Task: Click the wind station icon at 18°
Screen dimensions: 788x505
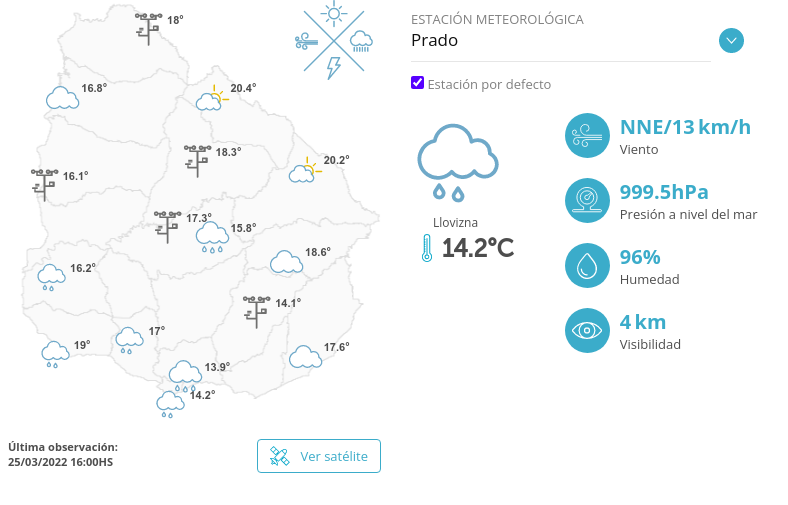Action: (148, 29)
